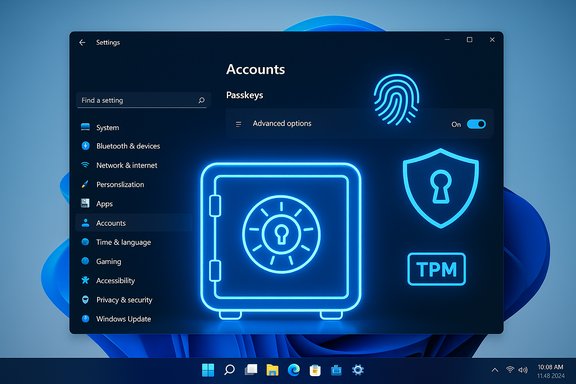Viewport: 576px width, 384px height.
Task: Select the Accounts category label
Action: coord(111,223)
